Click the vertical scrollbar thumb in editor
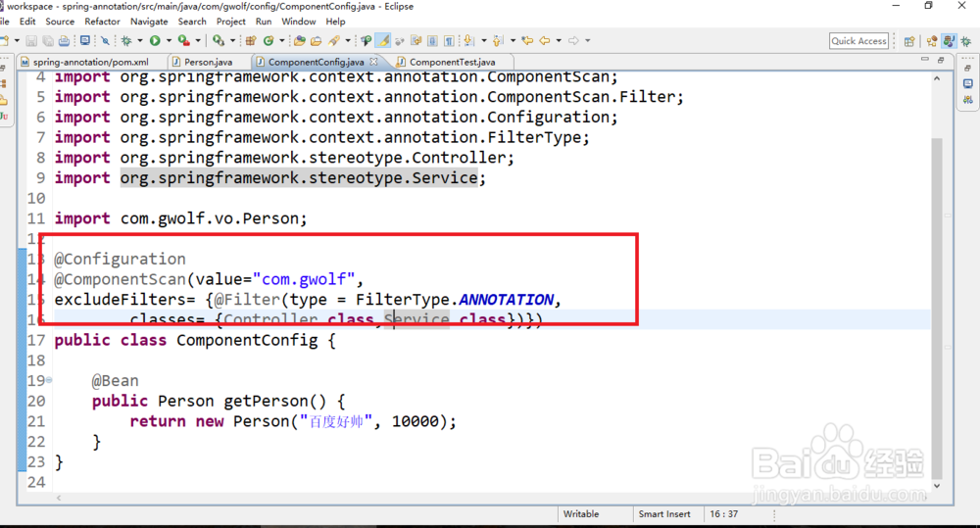The image size is (980, 528). click(936, 307)
